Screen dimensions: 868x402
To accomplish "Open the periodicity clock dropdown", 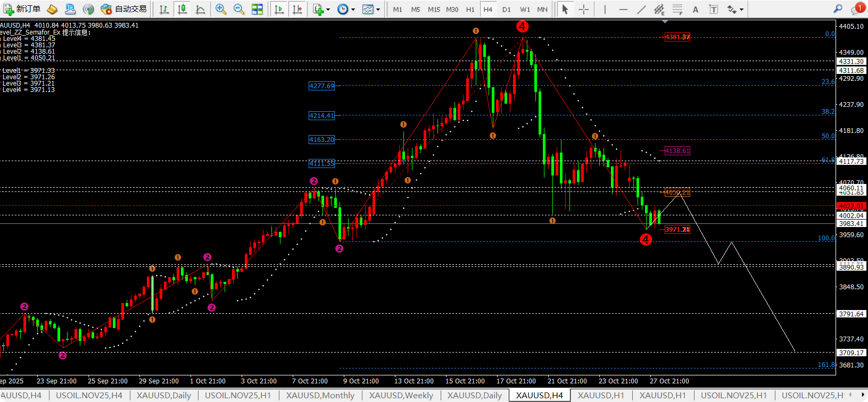I will 346,9.
